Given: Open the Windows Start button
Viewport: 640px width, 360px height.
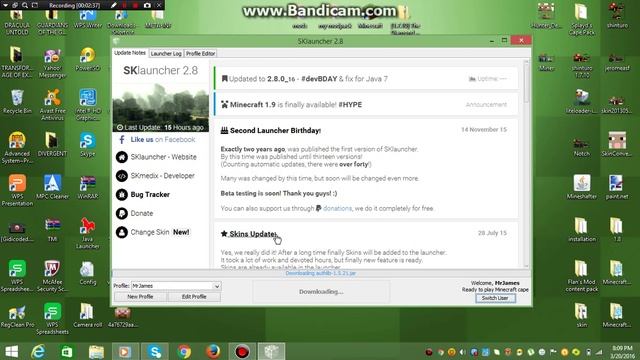Looking at the screenshot, I should coord(11,351).
